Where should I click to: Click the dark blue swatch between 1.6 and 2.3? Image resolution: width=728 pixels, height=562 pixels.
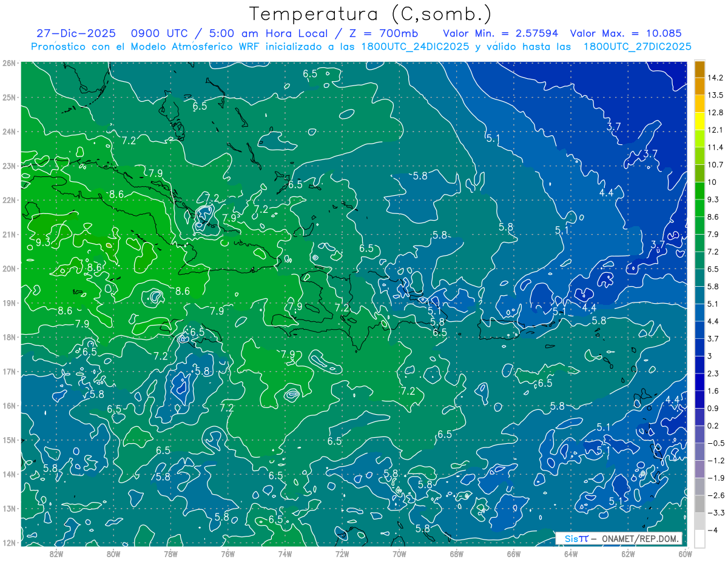click(699, 382)
